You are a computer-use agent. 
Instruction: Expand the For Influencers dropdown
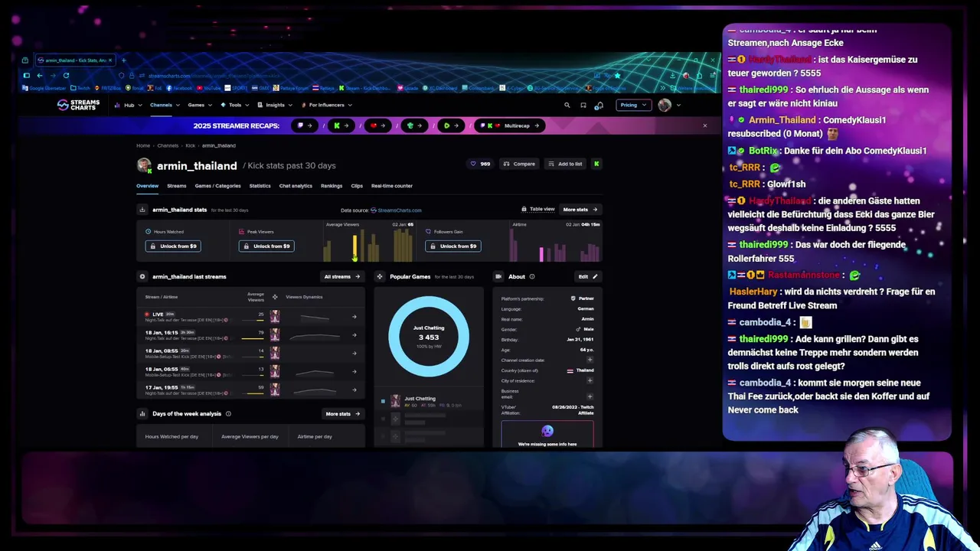[327, 105]
